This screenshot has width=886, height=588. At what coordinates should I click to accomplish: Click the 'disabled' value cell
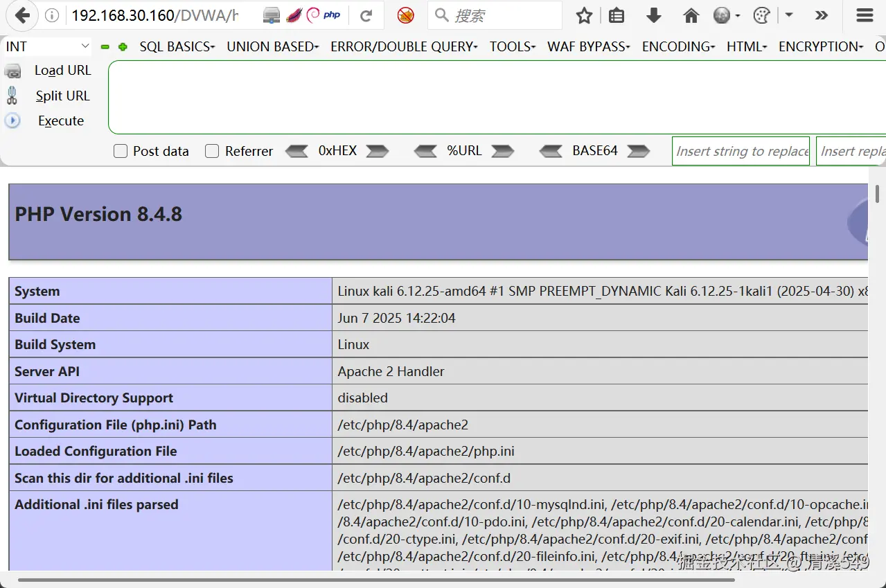point(600,398)
